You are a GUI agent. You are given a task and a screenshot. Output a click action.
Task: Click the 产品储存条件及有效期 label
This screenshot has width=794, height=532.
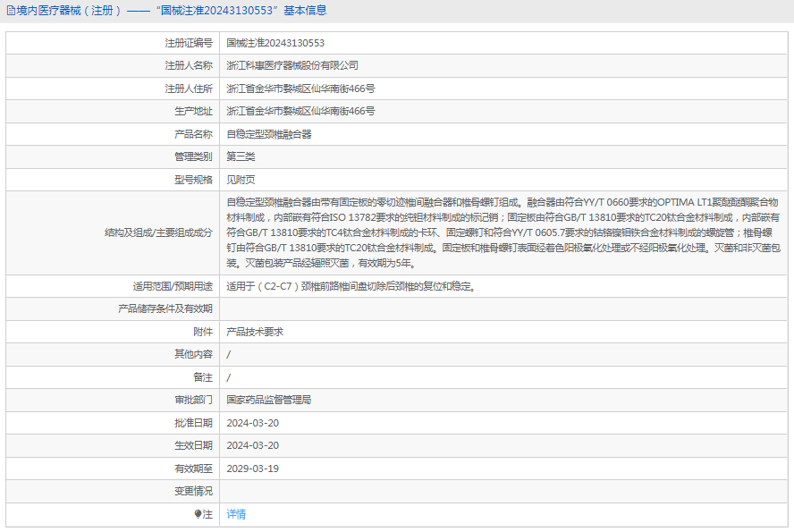tap(165, 308)
